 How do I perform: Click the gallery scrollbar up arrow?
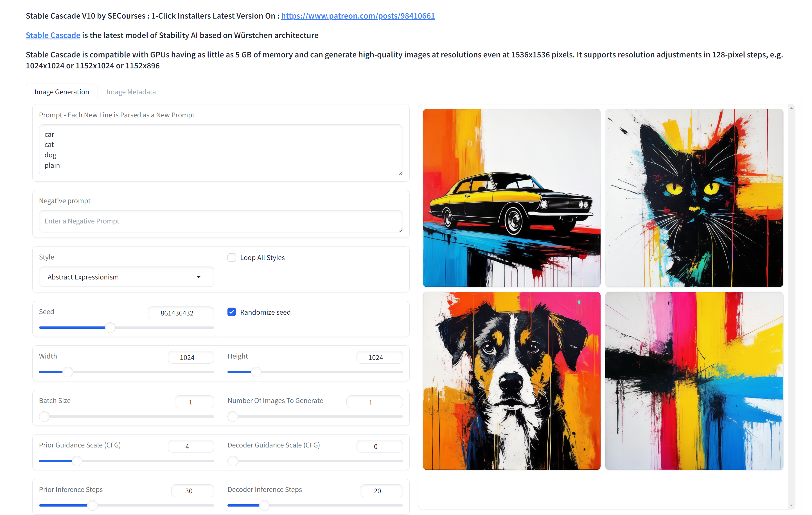[791, 108]
